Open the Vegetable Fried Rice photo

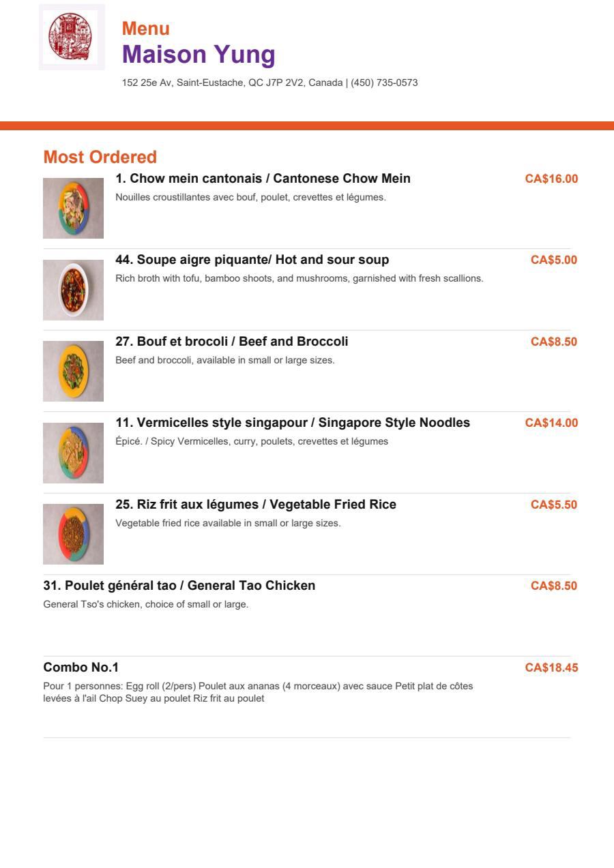(x=73, y=535)
